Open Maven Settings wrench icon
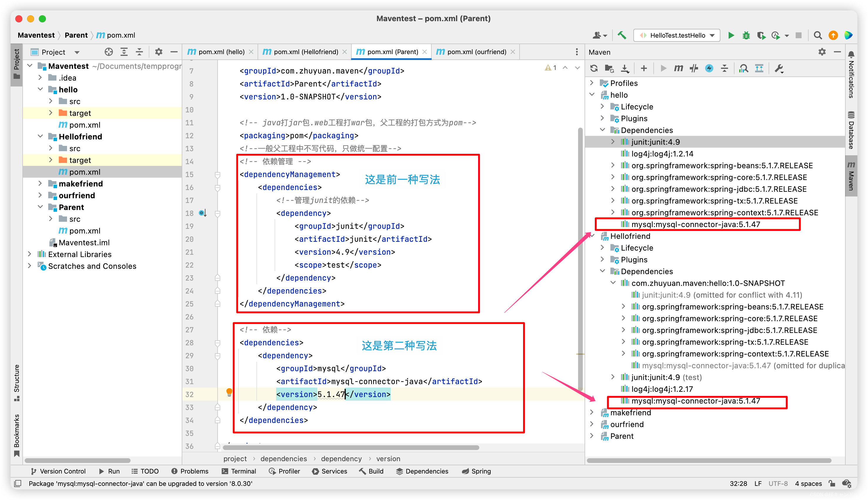The image size is (868, 500). pos(779,68)
